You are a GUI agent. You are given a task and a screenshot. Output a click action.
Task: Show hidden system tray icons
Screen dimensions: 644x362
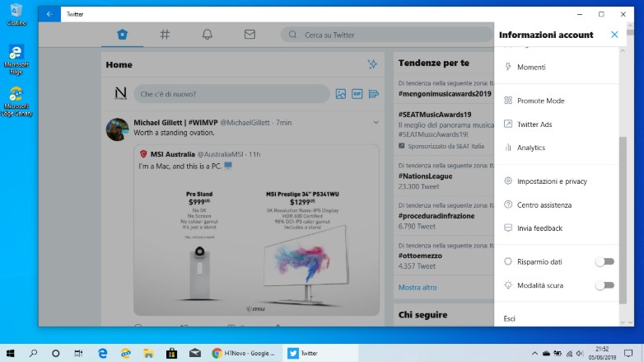[x=534, y=353]
